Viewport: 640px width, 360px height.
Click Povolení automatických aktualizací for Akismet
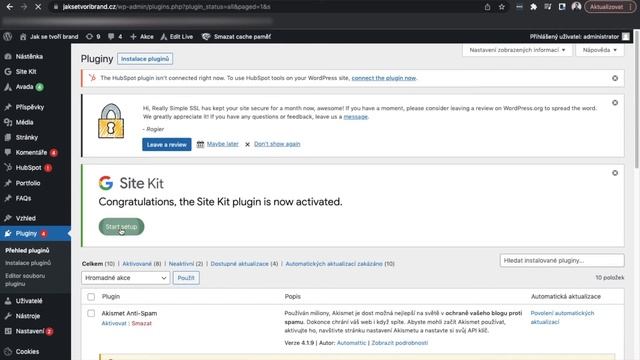(562, 317)
